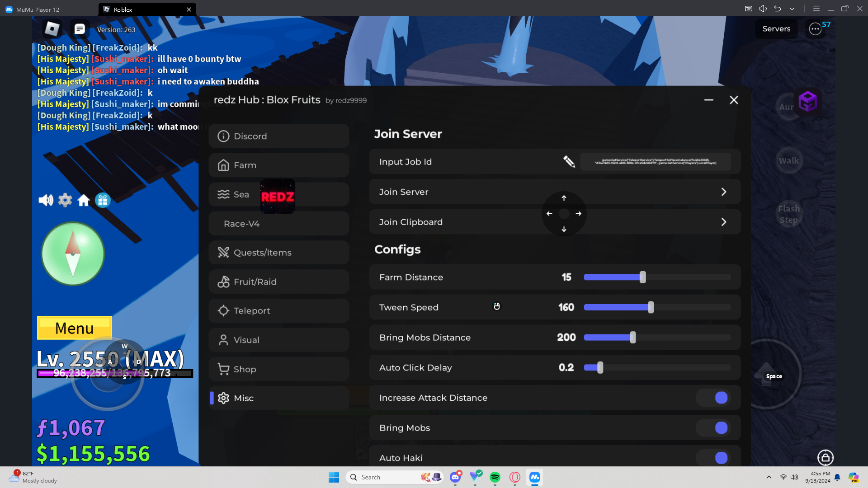The image size is (868, 488).
Task: Minimize the redz Hub panel
Action: point(708,100)
